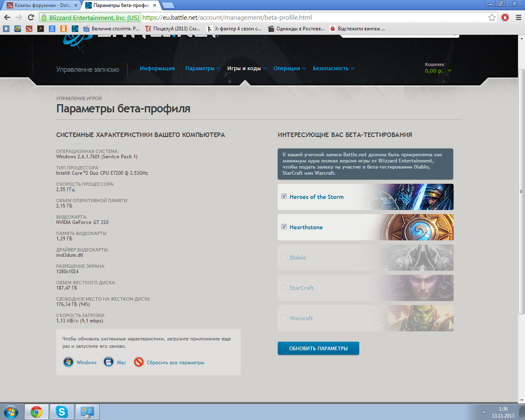This screenshot has height=420, width=525.
Task: Open the Odnoklassniki bookmark icon
Action: tap(63, 29)
